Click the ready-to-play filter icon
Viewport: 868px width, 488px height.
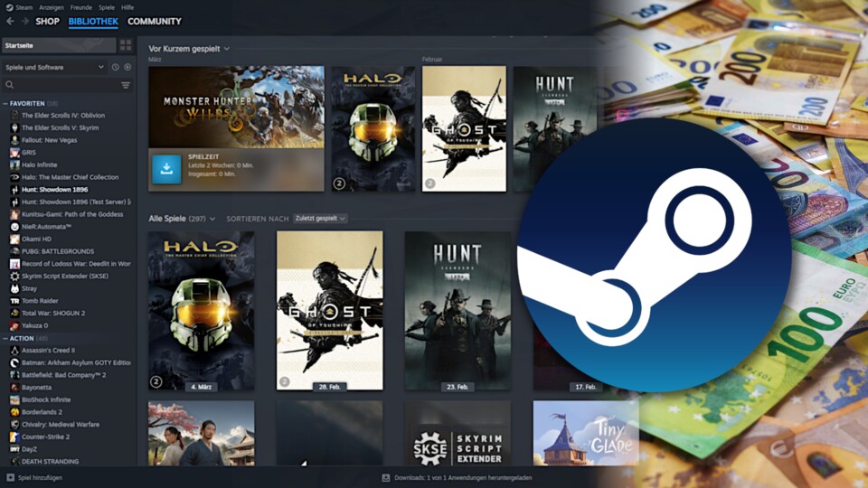point(127,67)
